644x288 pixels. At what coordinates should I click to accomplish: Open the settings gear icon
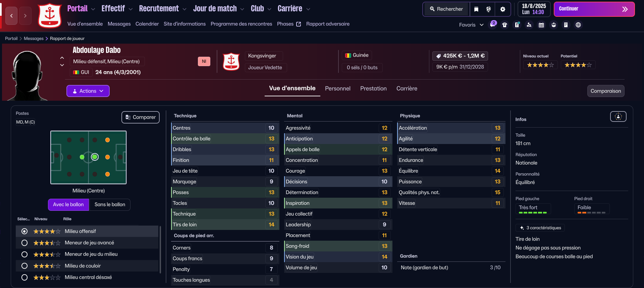click(502, 9)
